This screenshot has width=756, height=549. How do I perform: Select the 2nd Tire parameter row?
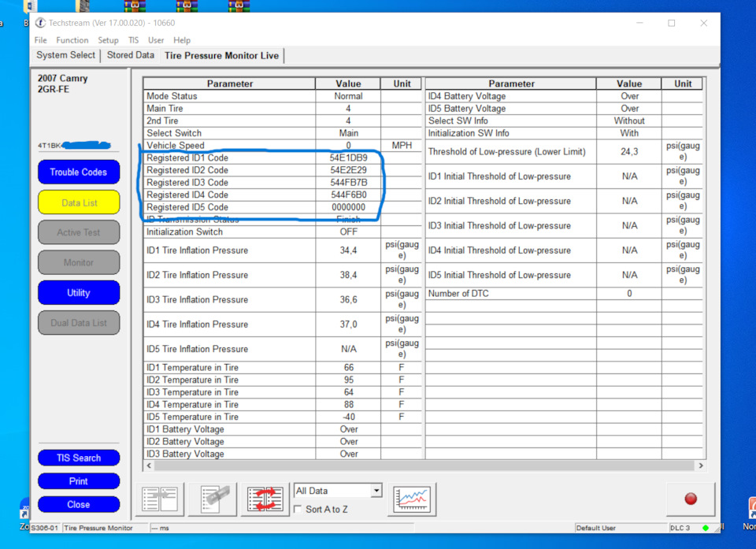tap(283, 121)
